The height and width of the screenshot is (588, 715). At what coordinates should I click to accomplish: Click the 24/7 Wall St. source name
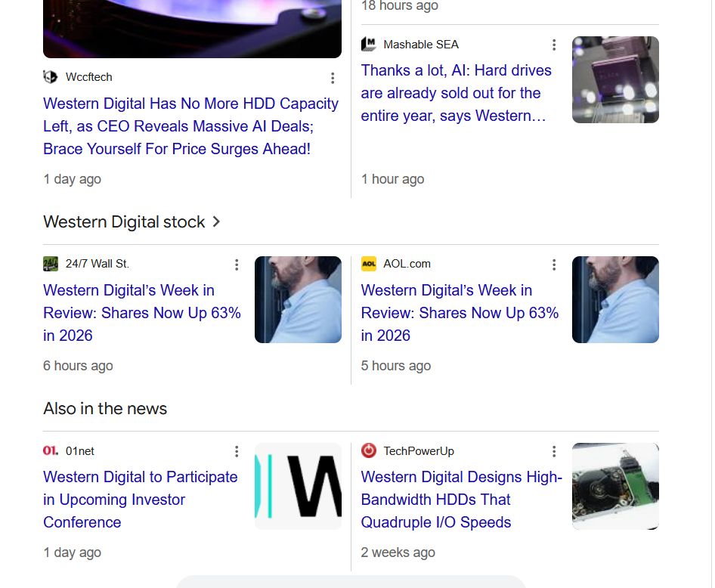pyautogui.click(x=97, y=264)
